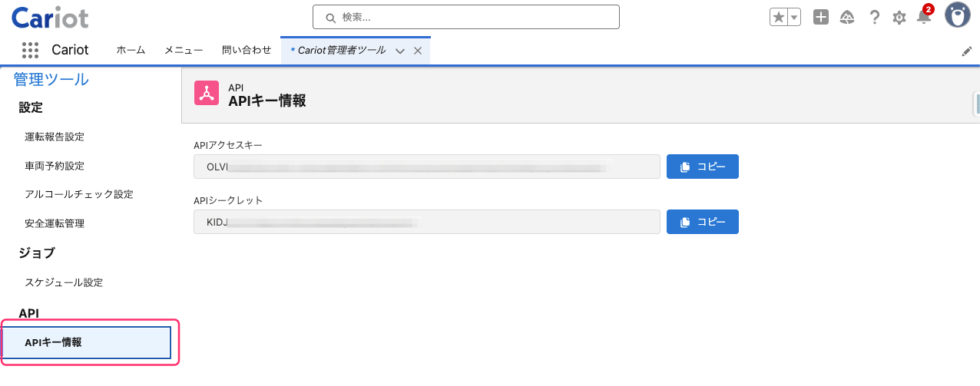
Task: Select スケジュール設定 in sidebar
Action: tap(64, 282)
